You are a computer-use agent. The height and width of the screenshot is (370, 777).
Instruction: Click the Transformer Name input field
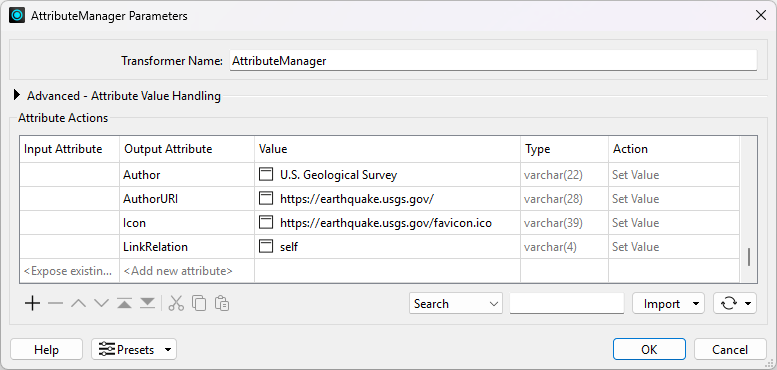pos(493,61)
